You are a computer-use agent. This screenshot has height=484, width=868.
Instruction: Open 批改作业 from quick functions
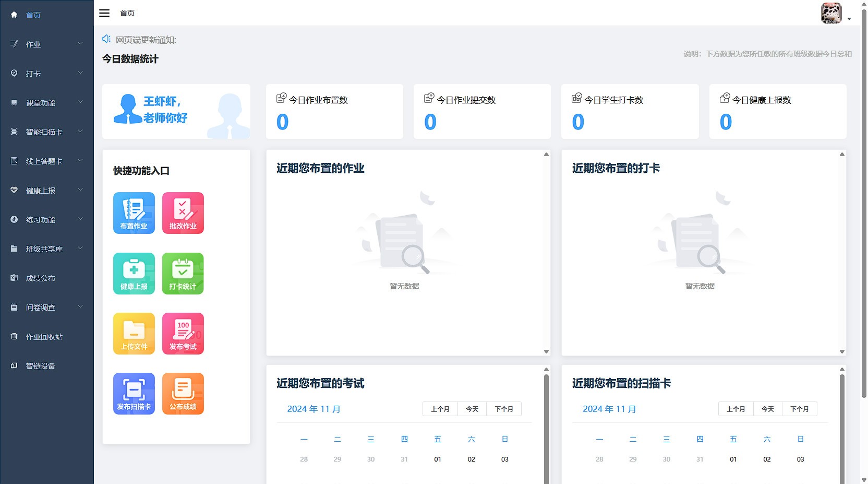[x=183, y=213]
